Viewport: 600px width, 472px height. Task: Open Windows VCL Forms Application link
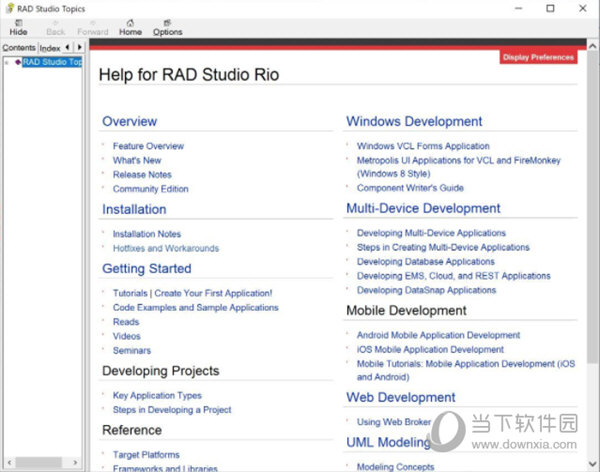click(423, 146)
